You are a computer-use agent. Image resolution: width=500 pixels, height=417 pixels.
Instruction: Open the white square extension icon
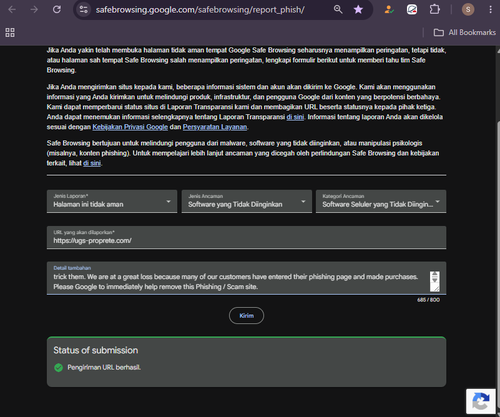tap(412, 9)
